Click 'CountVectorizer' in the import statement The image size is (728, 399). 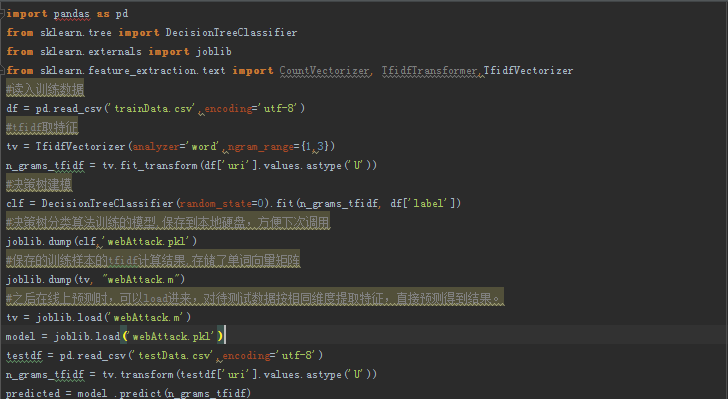point(325,71)
